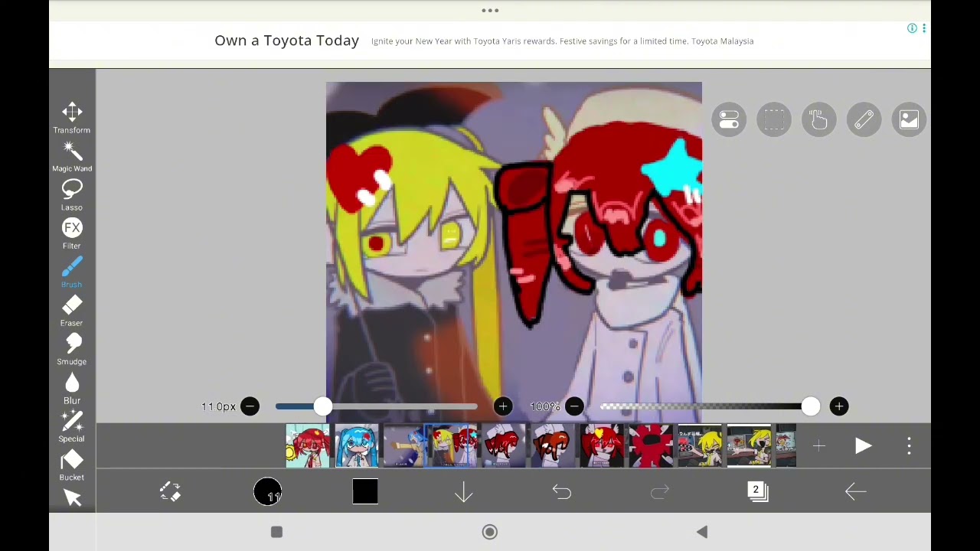980x551 pixels.
Task: Play the animation frames
Action: pyautogui.click(x=863, y=446)
